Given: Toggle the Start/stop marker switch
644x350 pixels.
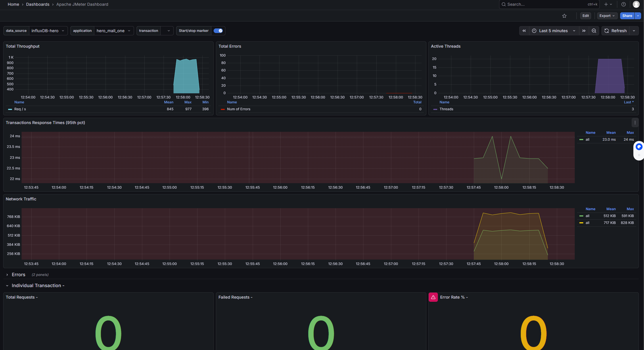Looking at the screenshot, I should (x=218, y=31).
